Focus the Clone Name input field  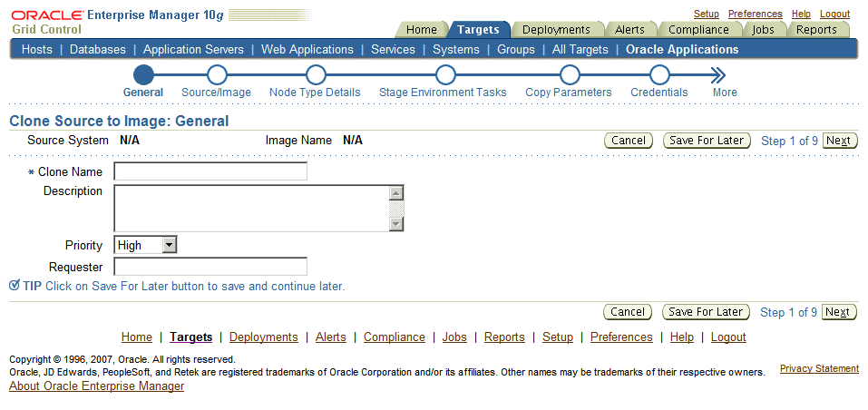coord(210,171)
